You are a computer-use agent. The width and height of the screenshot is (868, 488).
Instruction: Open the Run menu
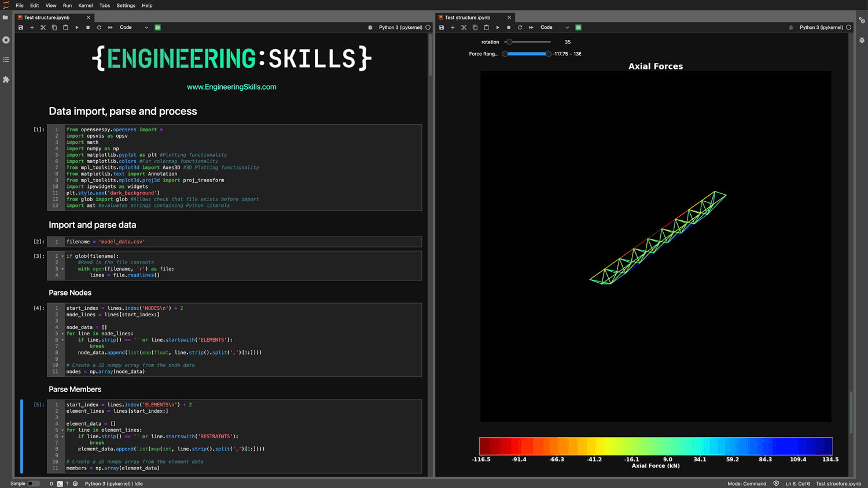point(67,5)
